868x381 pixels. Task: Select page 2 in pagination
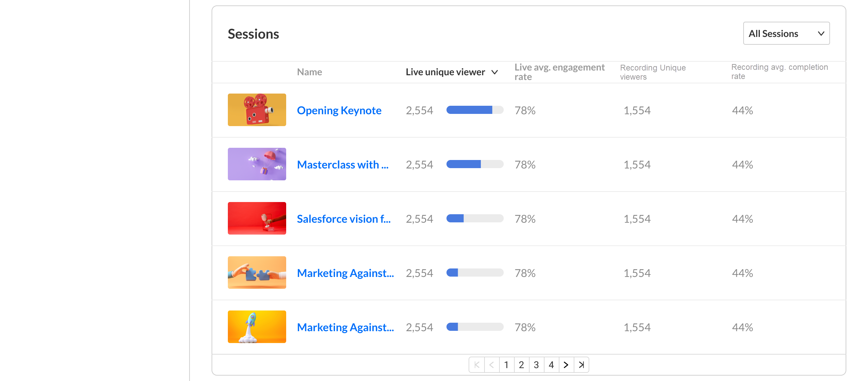coord(521,365)
